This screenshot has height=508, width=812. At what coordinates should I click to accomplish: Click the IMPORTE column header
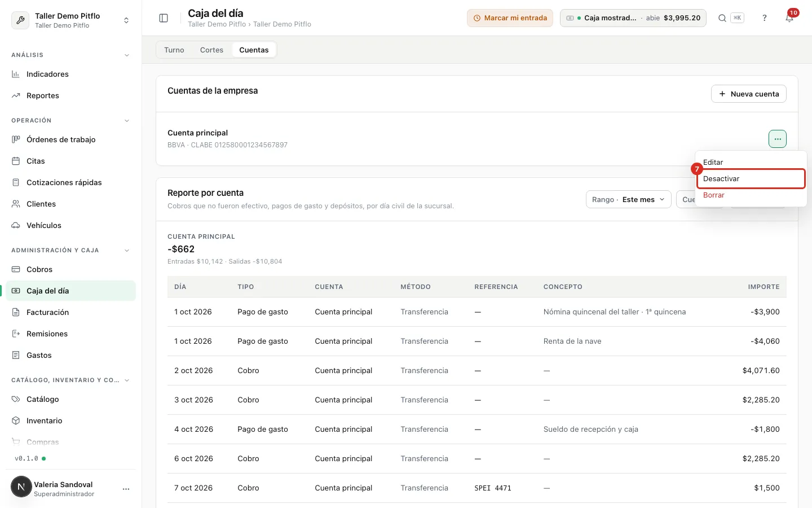click(x=764, y=287)
